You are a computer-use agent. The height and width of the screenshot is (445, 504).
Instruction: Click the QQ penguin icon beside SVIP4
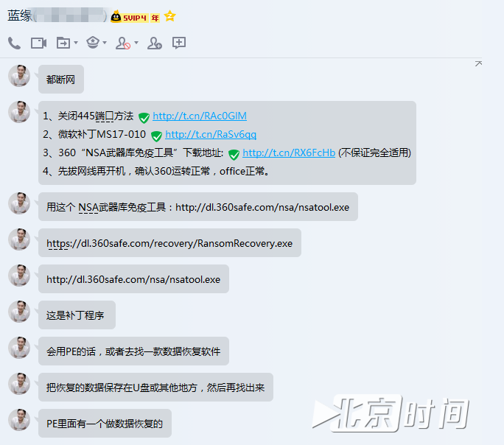pos(116,16)
